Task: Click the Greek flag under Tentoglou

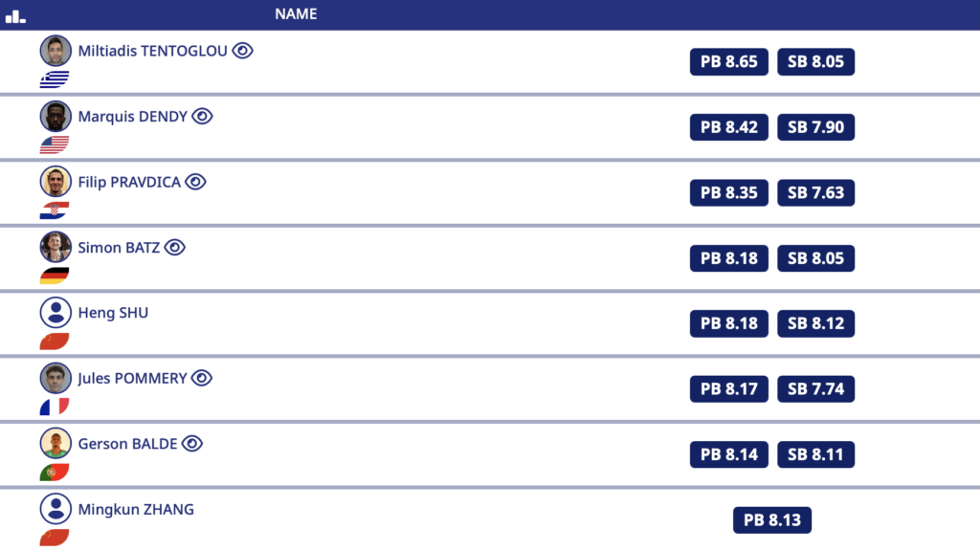Action: [x=54, y=80]
